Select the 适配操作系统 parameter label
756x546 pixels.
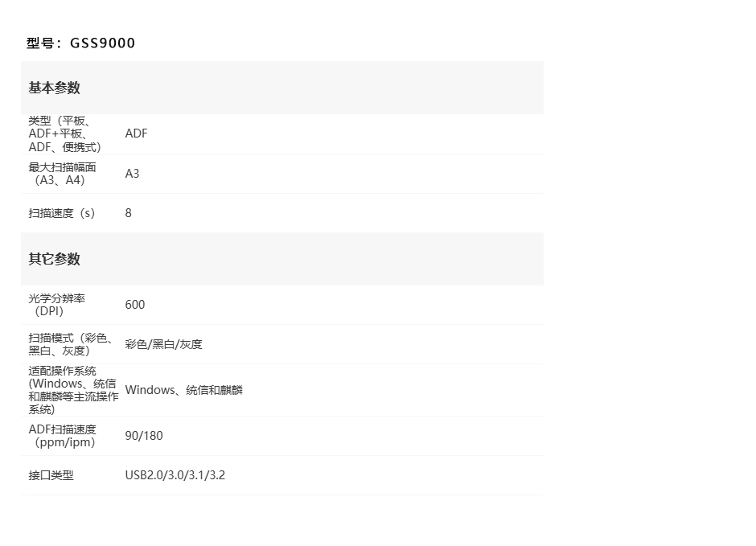tap(72, 390)
